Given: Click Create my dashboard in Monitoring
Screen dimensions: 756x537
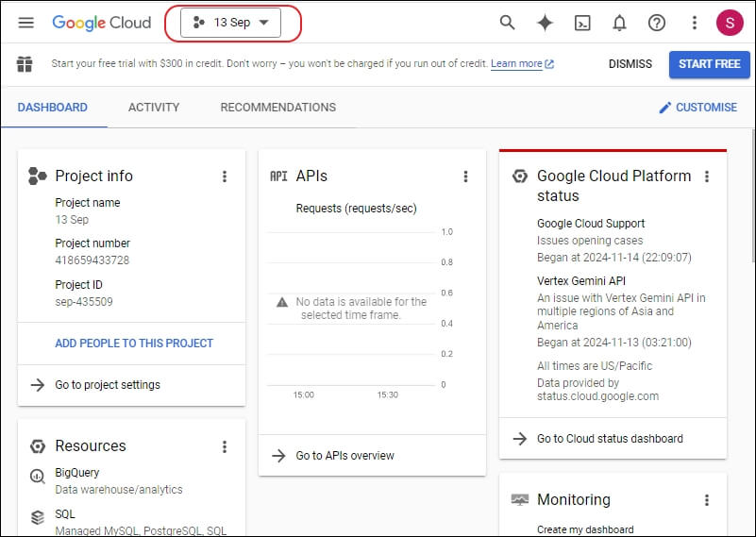Looking at the screenshot, I should [x=585, y=529].
